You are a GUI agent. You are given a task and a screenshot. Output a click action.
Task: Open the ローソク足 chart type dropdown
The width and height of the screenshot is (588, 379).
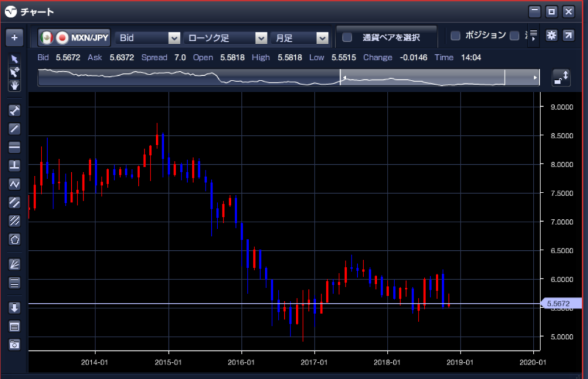point(226,38)
